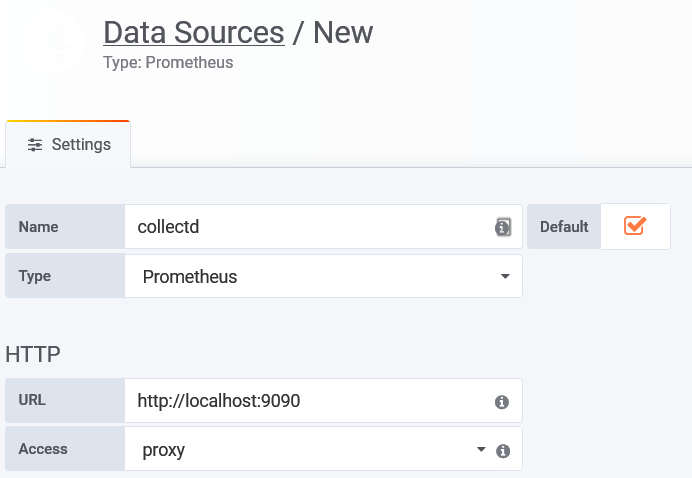Switch to the Settings tab
The width and height of the screenshot is (692, 478).
(x=69, y=145)
